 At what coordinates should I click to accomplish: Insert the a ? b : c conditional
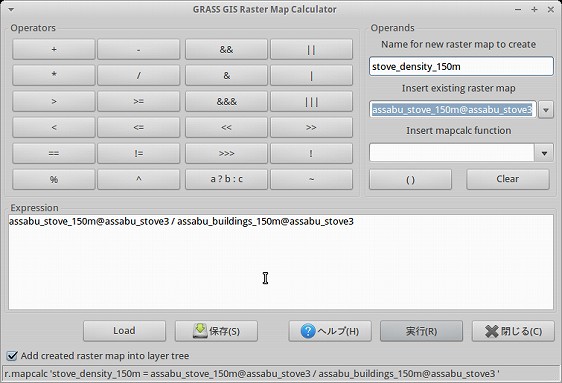click(x=226, y=179)
